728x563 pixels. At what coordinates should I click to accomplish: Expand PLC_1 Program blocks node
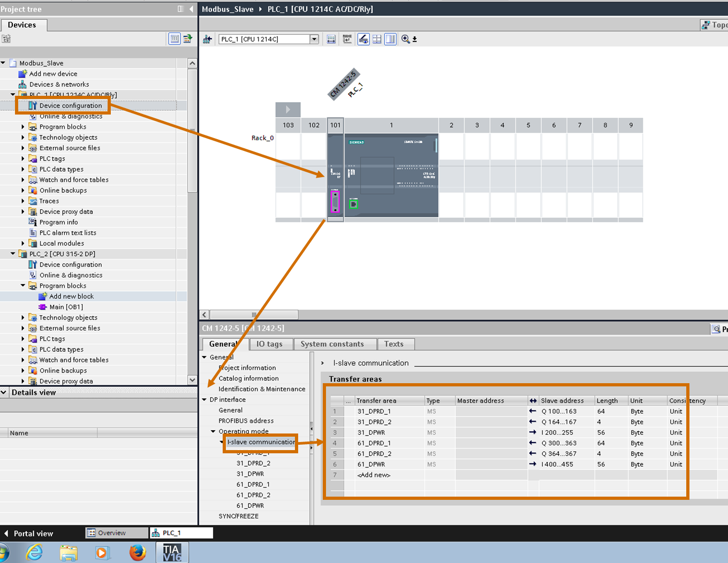tap(23, 127)
